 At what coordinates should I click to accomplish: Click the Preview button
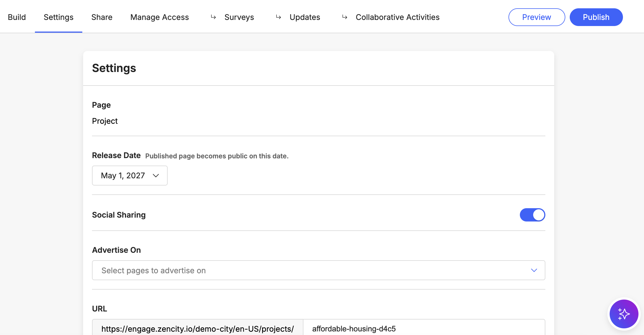(x=536, y=17)
